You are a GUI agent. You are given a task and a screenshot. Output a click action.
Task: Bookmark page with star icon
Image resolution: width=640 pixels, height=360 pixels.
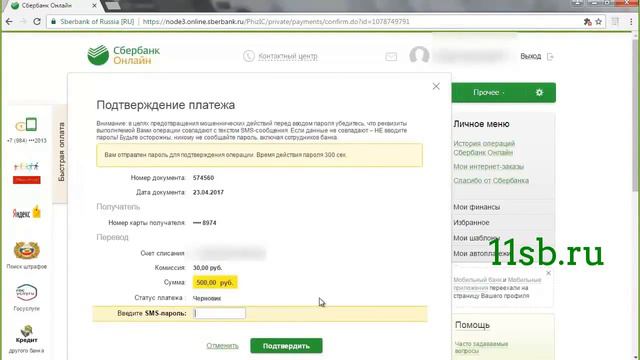click(x=598, y=22)
